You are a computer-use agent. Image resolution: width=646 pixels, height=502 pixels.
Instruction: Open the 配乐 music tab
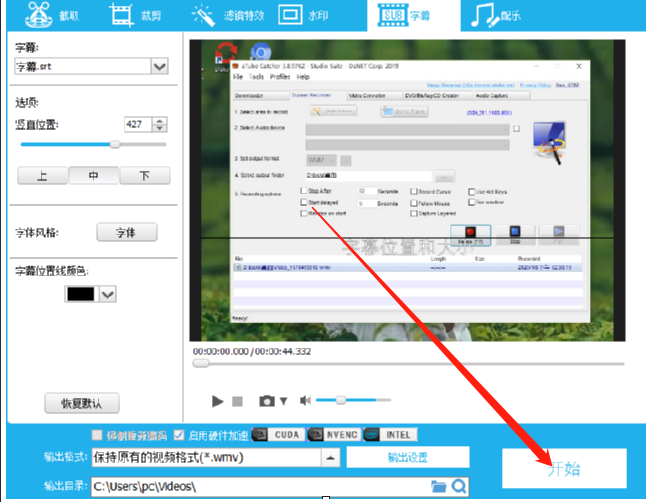click(496, 15)
